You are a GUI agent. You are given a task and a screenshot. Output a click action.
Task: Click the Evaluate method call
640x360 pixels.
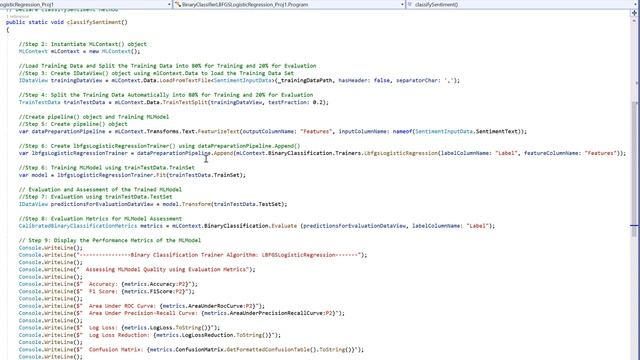(x=284, y=226)
